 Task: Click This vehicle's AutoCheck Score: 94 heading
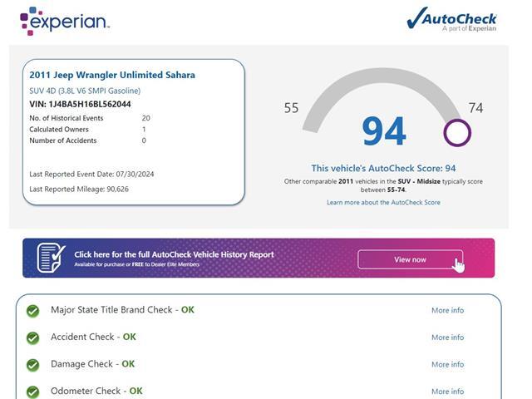click(383, 168)
